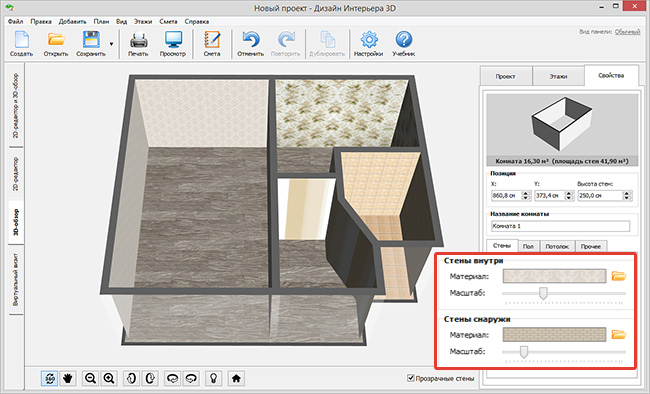650x394 pixels.
Task: Toggle the light bulb lighting icon
Action: (x=213, y=378)
